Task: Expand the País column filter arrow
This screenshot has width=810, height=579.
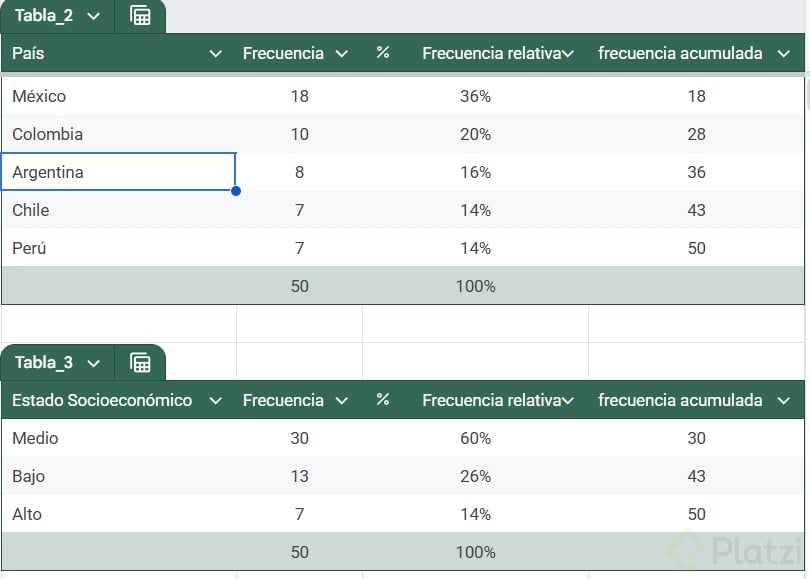Action: 215,54
